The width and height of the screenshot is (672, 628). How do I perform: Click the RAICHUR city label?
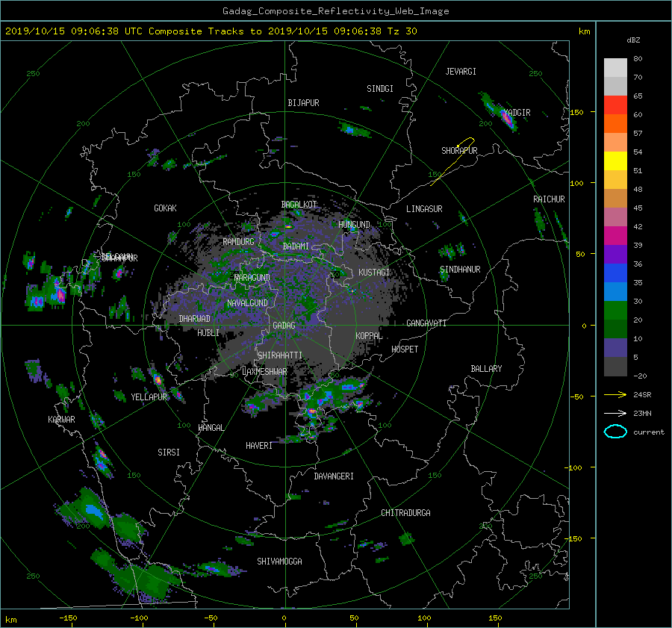point(549,199)
